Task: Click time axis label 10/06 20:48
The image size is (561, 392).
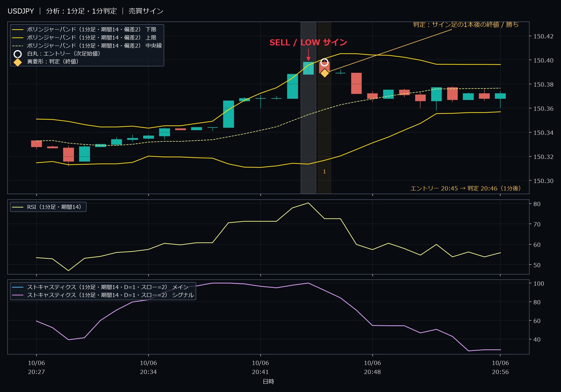Action: (373, 368)
